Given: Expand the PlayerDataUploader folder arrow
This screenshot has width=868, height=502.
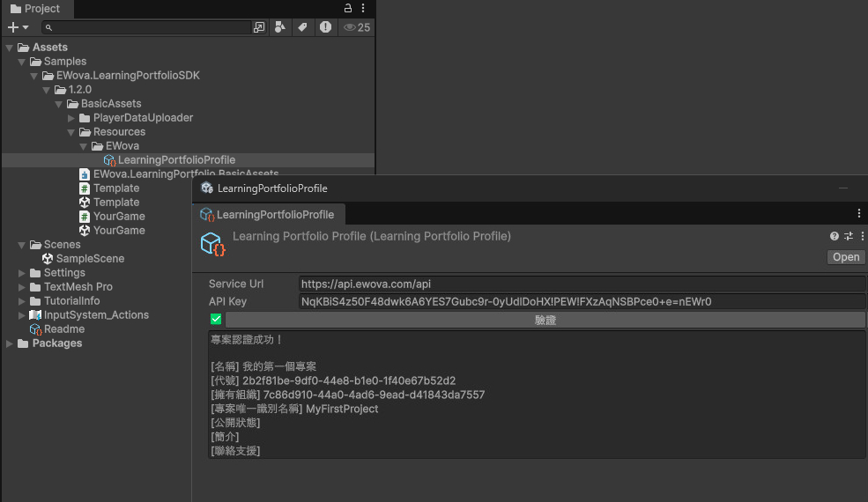Looking at the screenshot, I should [70, 118].
